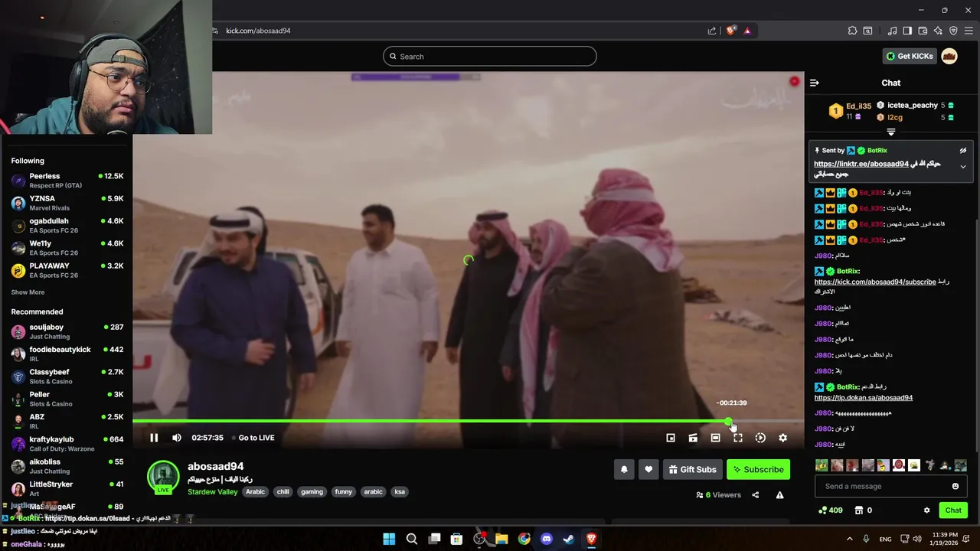Click first emote in quick emote row
The image size is (980, 551).
coord(822,465)
